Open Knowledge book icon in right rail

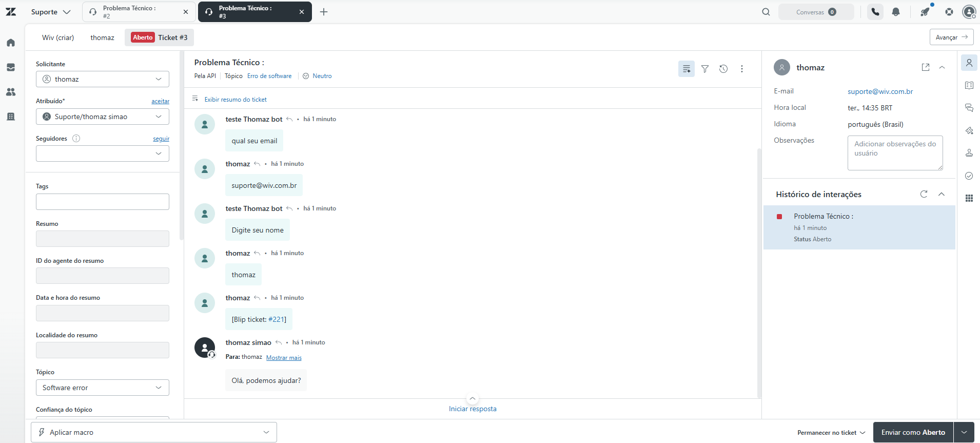[x=969, y=85]
